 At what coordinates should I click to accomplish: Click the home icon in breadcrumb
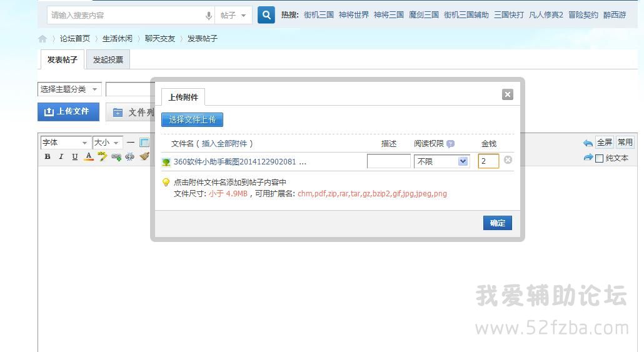[43, 39]
